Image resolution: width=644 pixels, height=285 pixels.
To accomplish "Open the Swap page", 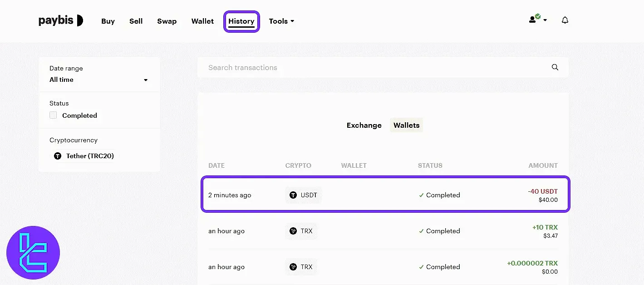I will click(x=167, y=21).
